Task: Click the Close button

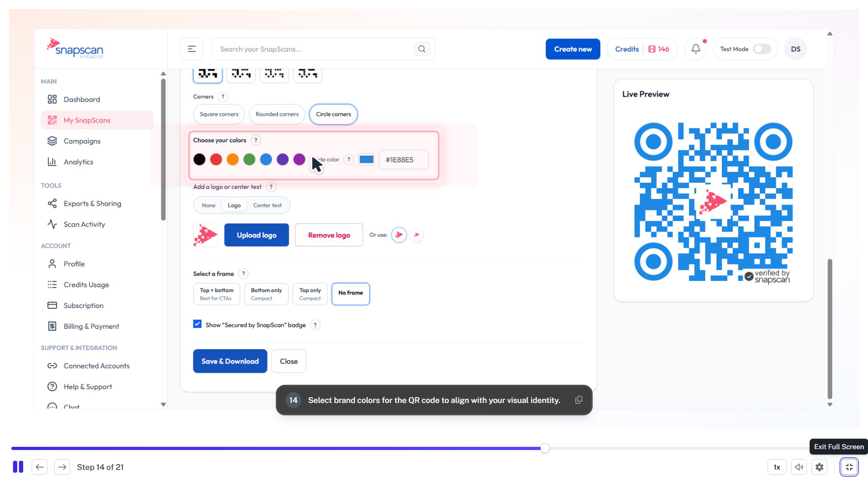Action: click(x=289, y=361)
